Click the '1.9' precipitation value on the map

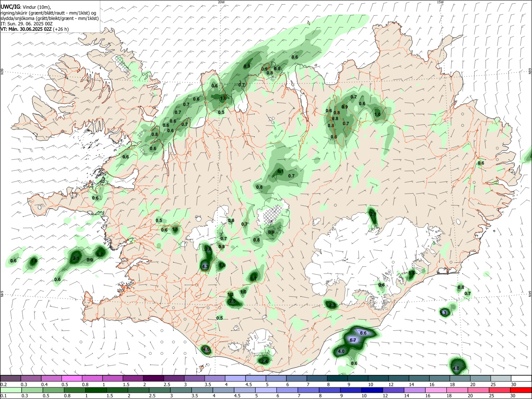pos(222,265)
